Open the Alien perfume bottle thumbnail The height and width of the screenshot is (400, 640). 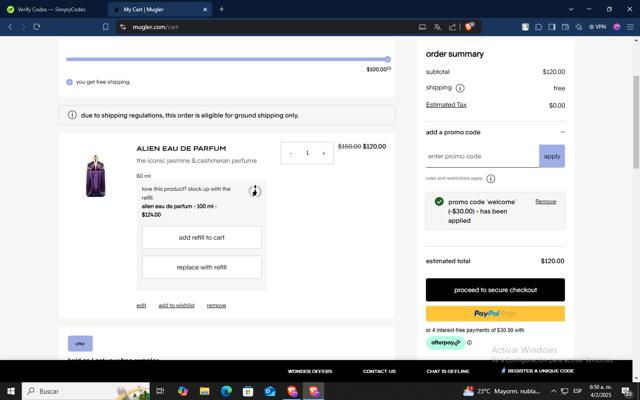[x=96, y=176]
